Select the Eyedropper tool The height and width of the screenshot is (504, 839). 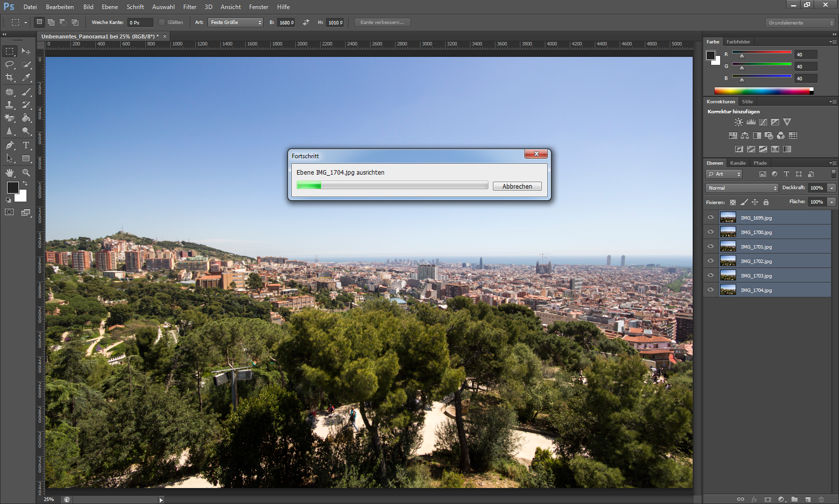pyautogui.click(x=26, y=77)
